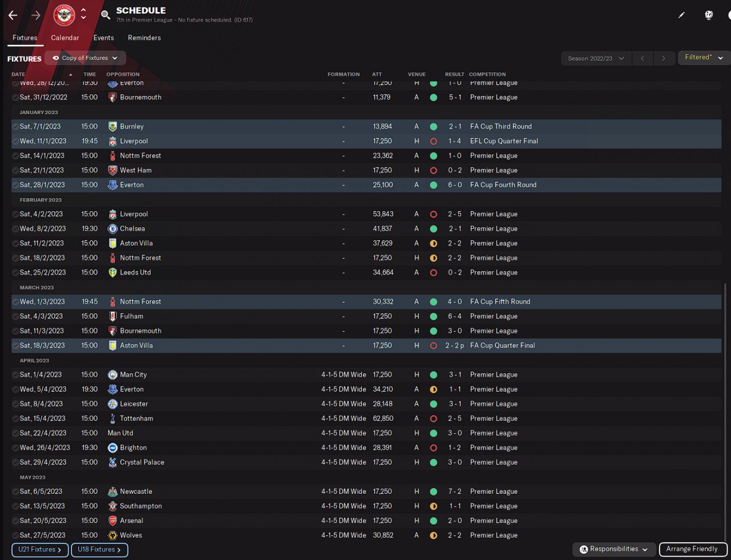Viewport: 731px width, 560px height.
Task: Go forward with the right arrow
Action: click(36, 15)
